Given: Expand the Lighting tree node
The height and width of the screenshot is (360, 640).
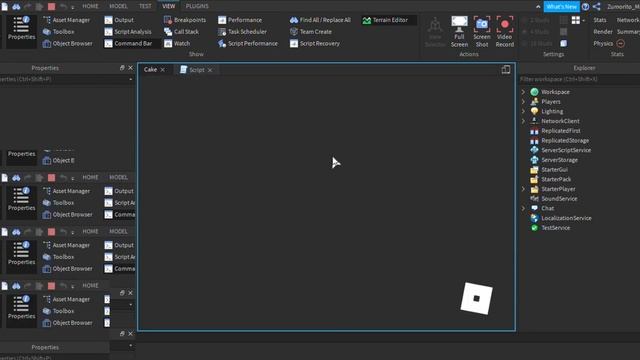Looking at the screenshot, I should point(524,111).
